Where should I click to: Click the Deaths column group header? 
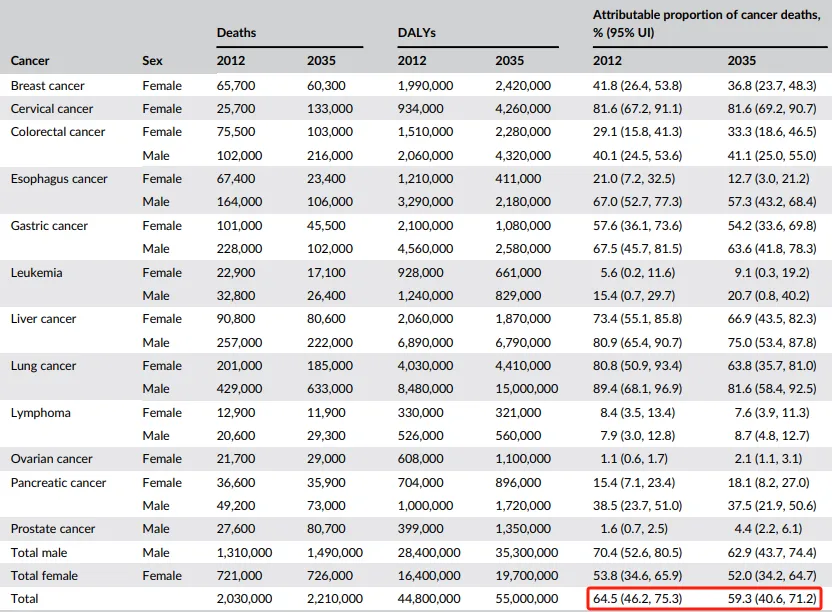(x=236, y=33)
